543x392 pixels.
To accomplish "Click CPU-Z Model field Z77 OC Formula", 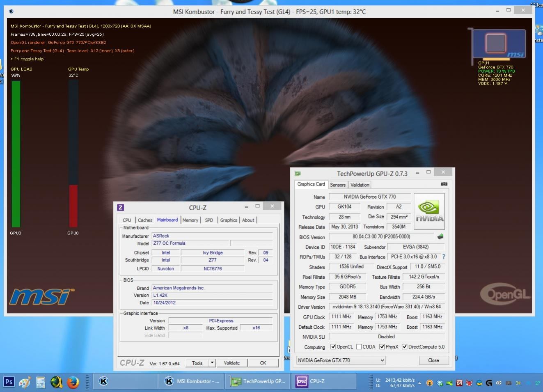I will pos(190,243).
